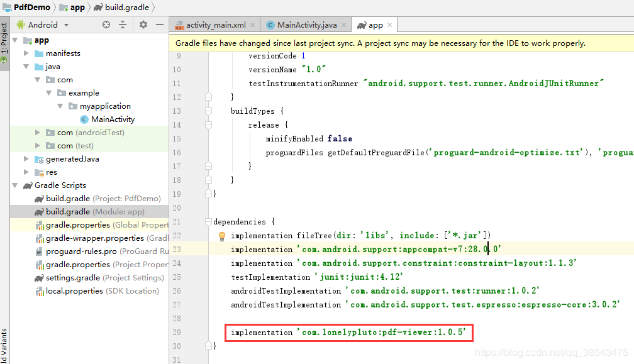Image resolution: width=634 pixels, height=364 pixels.
Task: Collapse the com package arrow
Action: (38, 80)
